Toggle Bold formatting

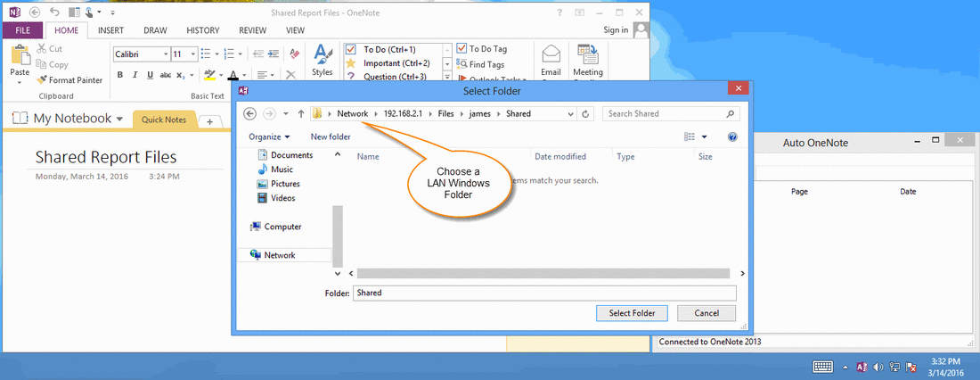(119, 75)
